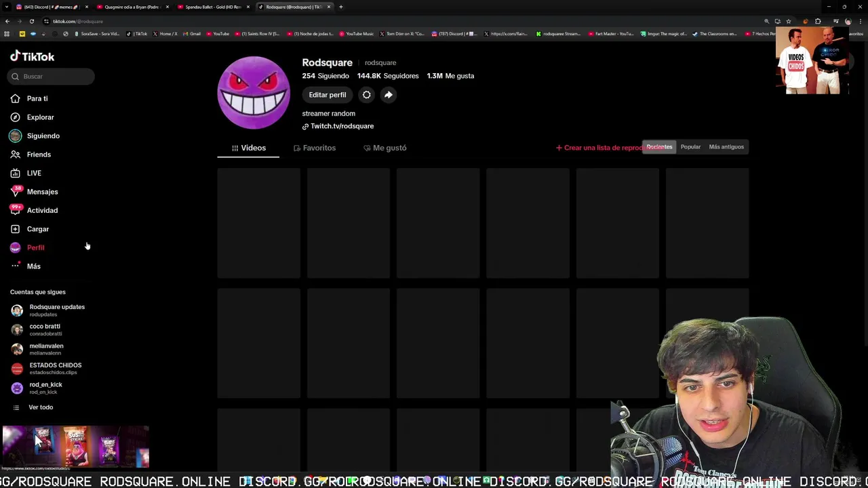This screenshot has height=488, width=868.
Task: Open the Home / X bookmark
Action: point(165,33)
